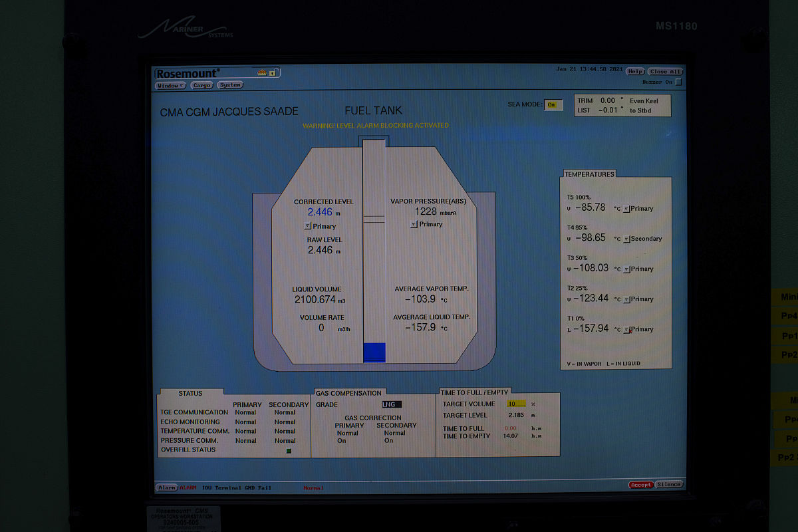Image resolution: width=798 pixels, height=532 pixels.
Task: Expand T4 95% Secondary sensor dropdown
Action: click(x=626, y=239)
